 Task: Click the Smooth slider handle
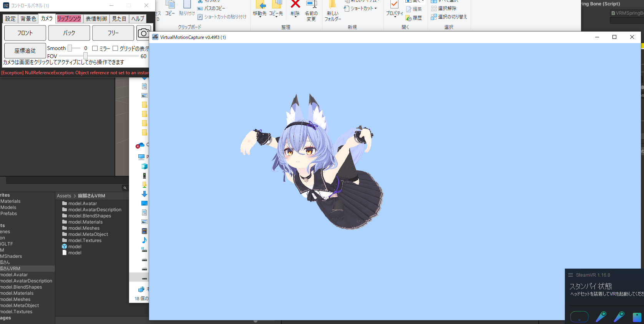click(x=70, y=48)
